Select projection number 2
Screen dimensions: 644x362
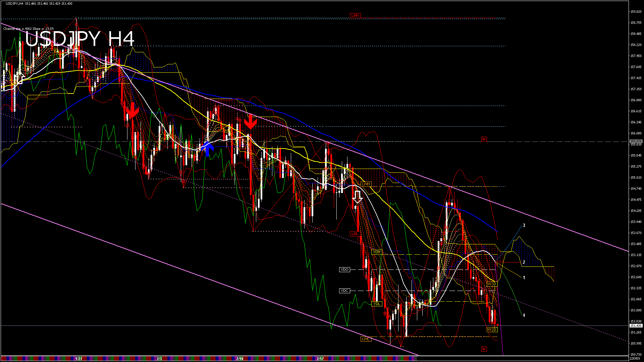pos(524,262)
